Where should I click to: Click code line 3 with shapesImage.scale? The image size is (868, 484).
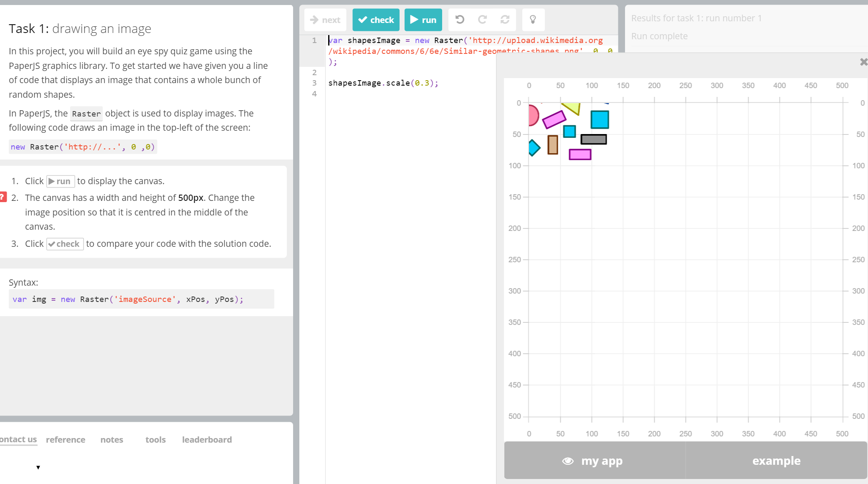point(383,83)
